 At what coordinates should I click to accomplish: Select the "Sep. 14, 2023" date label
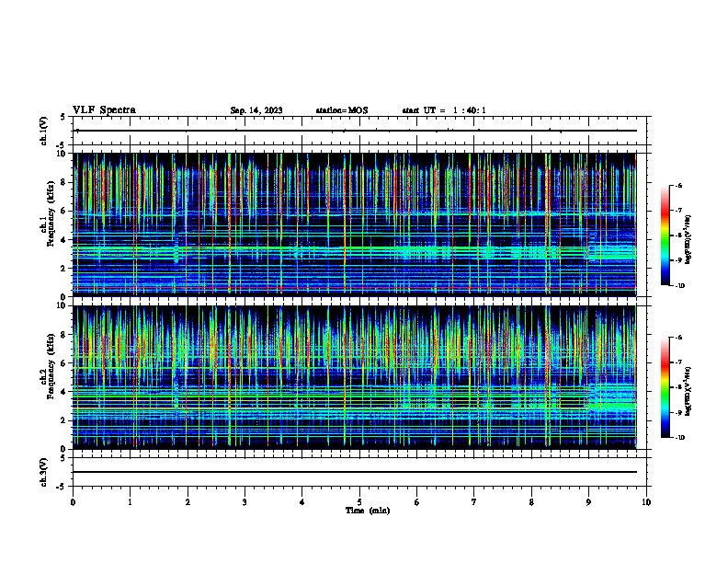[x=256, y=110]
